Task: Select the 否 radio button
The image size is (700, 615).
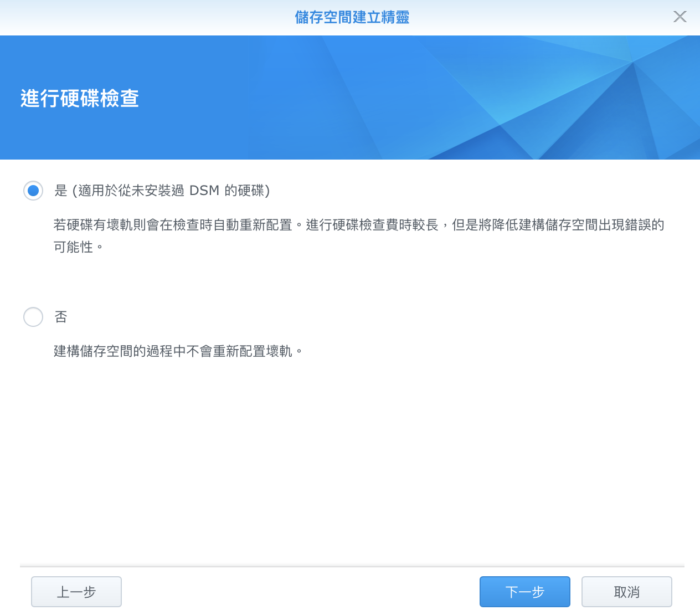Action: [x=33, y=317]
